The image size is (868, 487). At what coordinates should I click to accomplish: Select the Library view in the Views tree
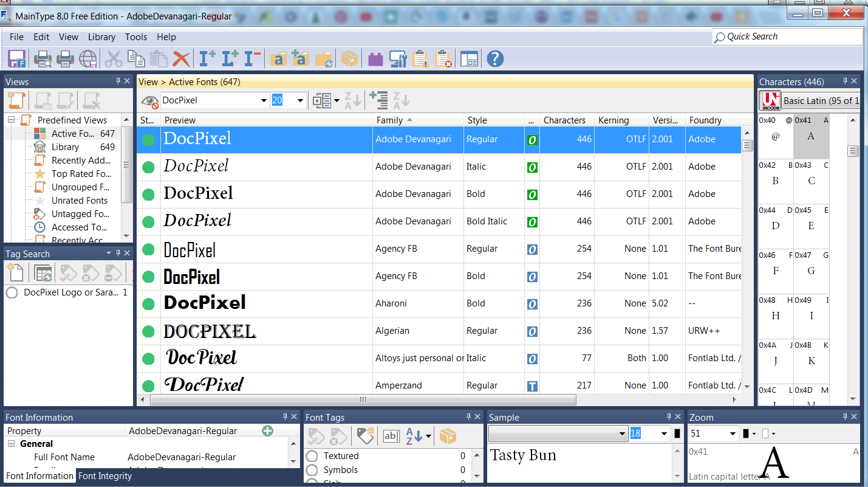(65, 147)
